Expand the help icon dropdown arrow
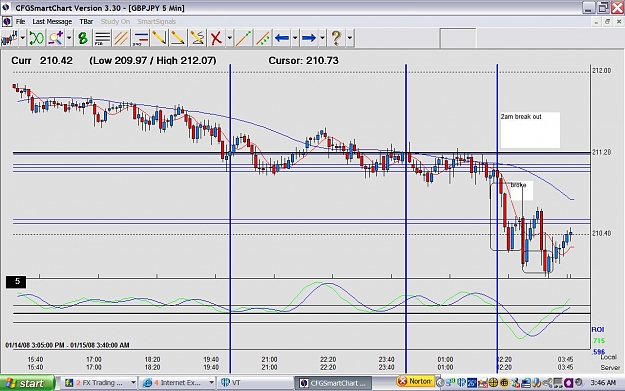 (350, 38)
